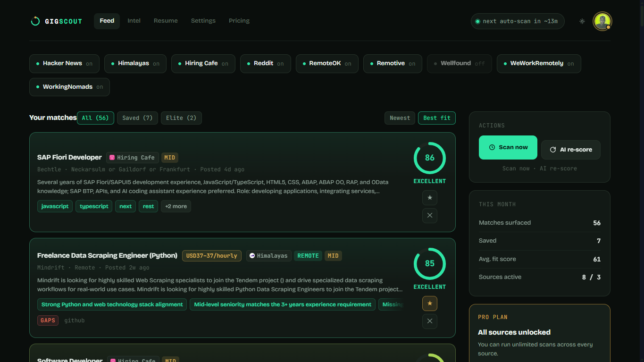Toggle the WeWorkRemotely source
Image resolution: width=644 pixels, height=362 pixels.
(539, 64)
